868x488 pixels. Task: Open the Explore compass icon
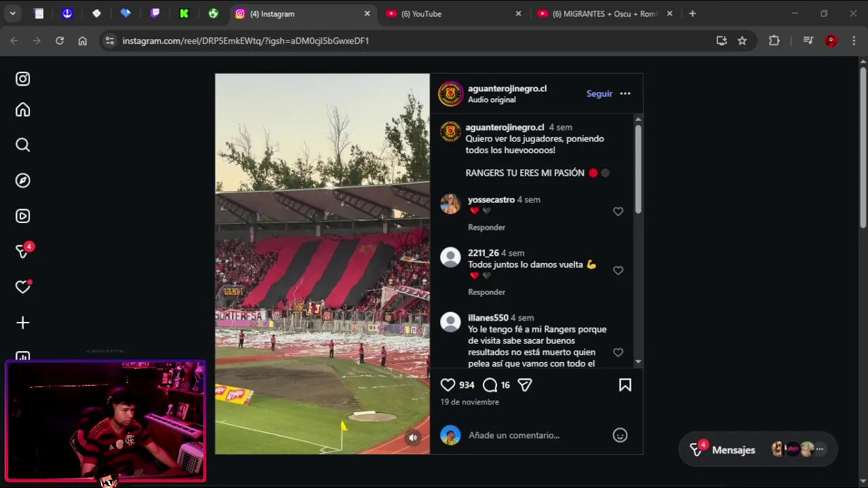pos(23,180)
